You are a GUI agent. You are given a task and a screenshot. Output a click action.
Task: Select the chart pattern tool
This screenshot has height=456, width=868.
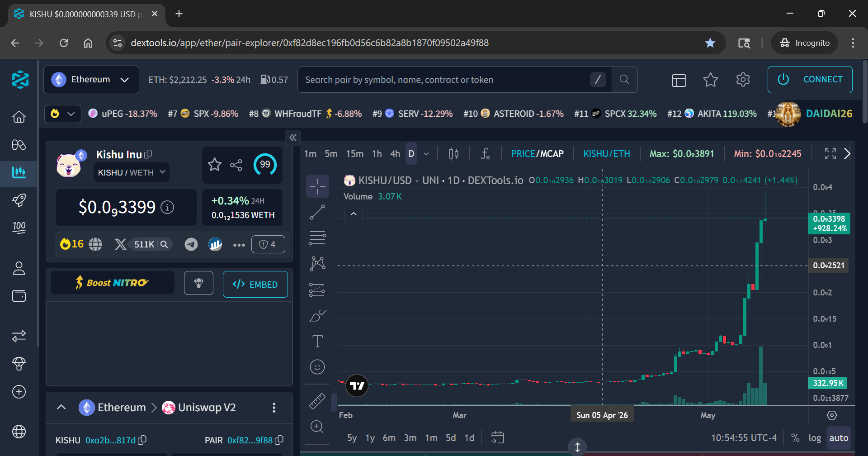(317, 263)
